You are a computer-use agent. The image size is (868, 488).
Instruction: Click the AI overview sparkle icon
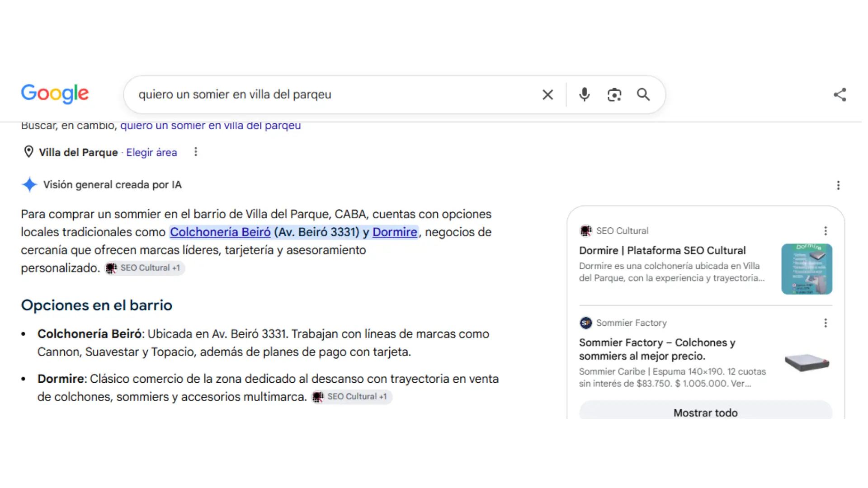point(29,184)
